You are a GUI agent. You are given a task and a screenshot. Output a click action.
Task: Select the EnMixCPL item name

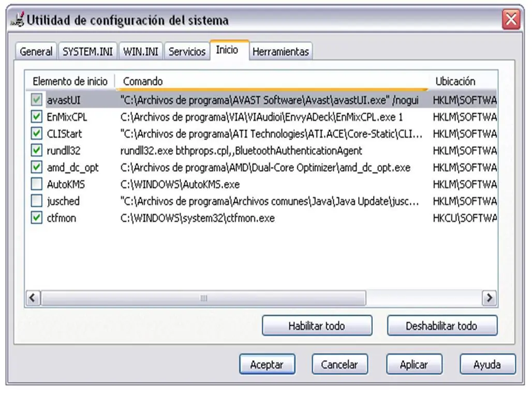pos(67,117)
